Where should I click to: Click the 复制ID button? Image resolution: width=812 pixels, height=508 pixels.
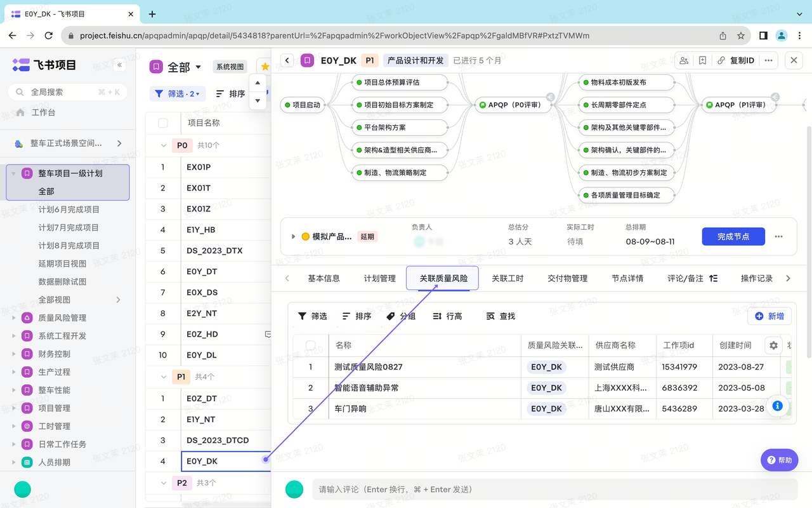pyautogui.click(x=736, y=60)
